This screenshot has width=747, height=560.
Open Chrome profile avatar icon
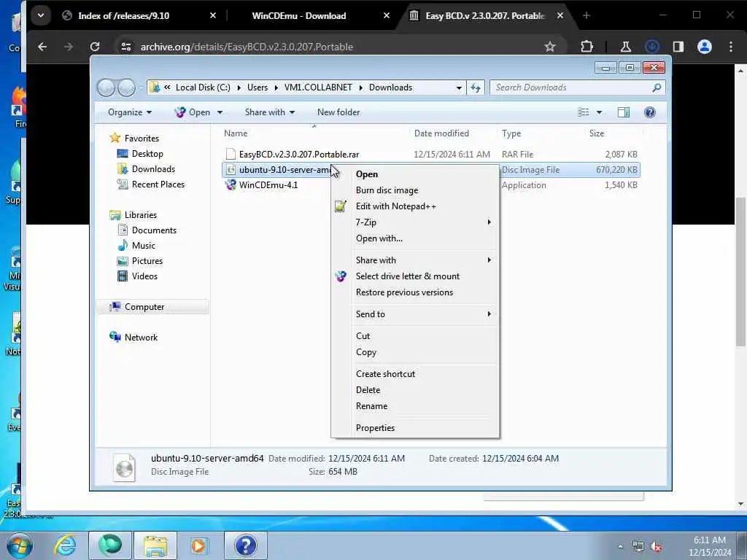coord(705,47)
